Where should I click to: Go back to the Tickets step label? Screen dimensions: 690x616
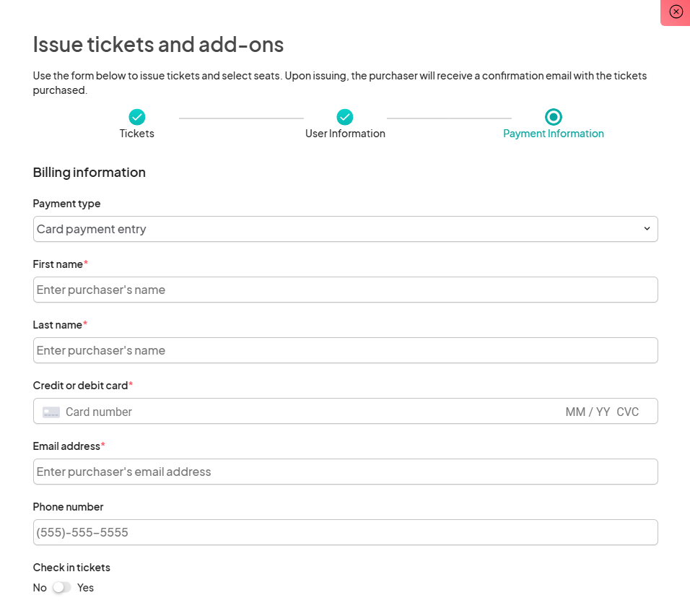tap(137, 134)
